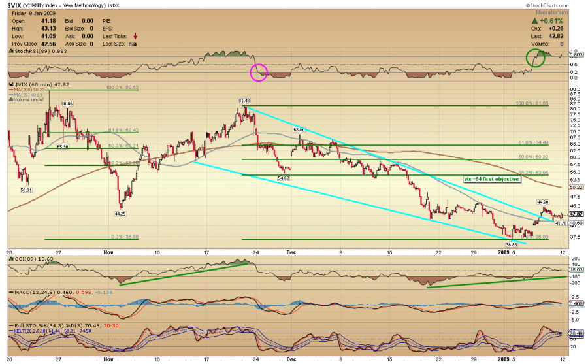Viewport: 588px width, 364px height.
Task: Click the Open value 41.18
Action: [48, 21]
